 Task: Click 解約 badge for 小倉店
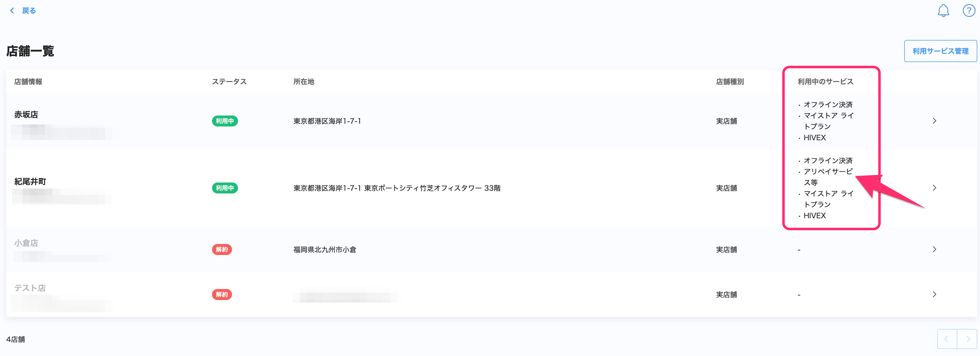click(222, 249)
